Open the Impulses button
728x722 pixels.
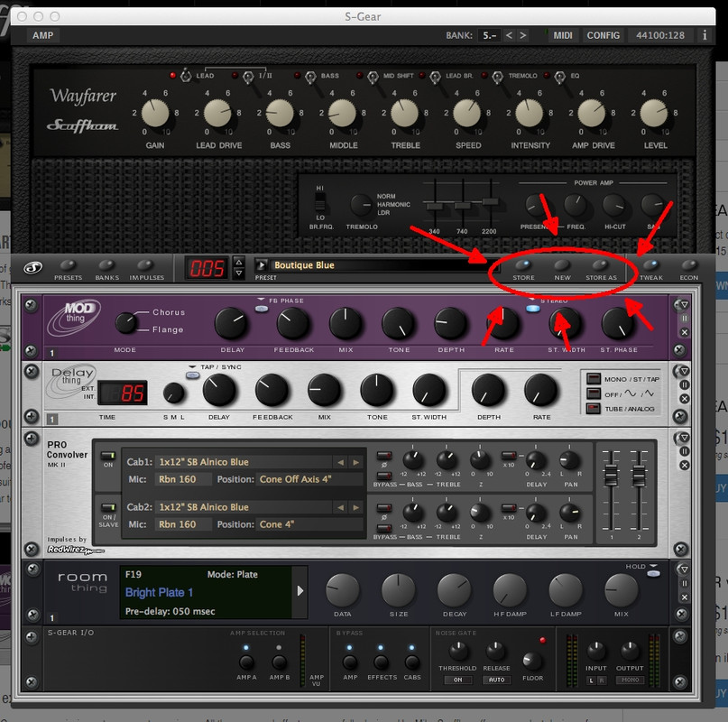pyautogui.click(x=146, y=265)
